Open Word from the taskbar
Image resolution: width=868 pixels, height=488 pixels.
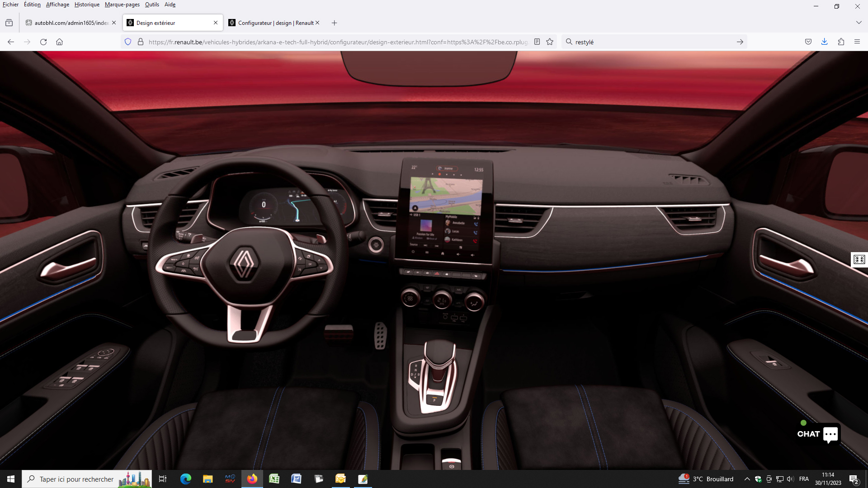tap(296, 479)
